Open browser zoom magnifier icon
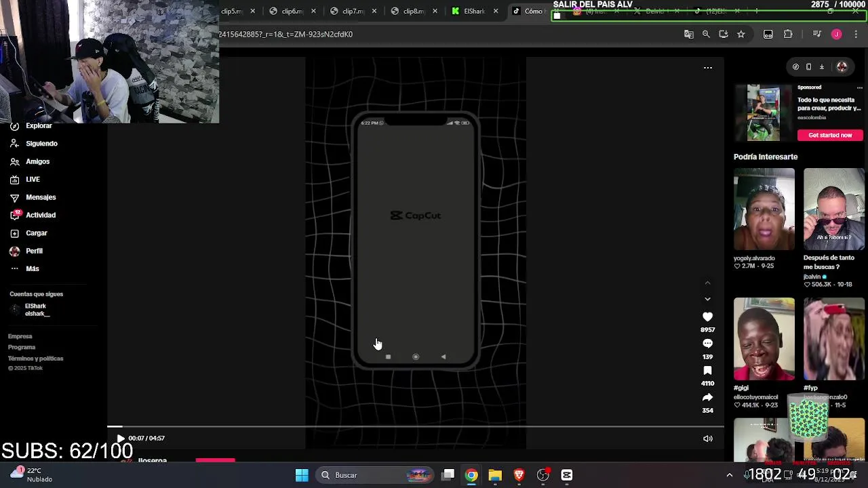Viewport: 868px width, 488px height. (706, 34)
